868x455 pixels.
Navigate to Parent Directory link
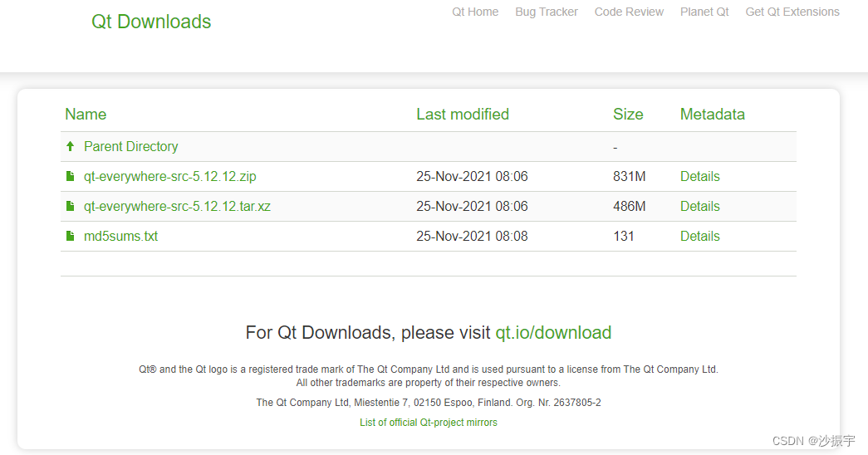[x=131, y=147]
